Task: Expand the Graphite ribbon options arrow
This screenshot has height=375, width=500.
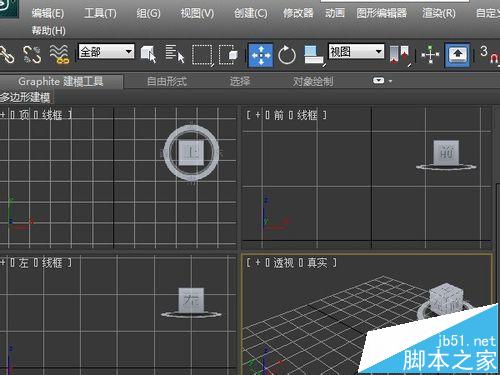Action: click(x=382, y=81)
